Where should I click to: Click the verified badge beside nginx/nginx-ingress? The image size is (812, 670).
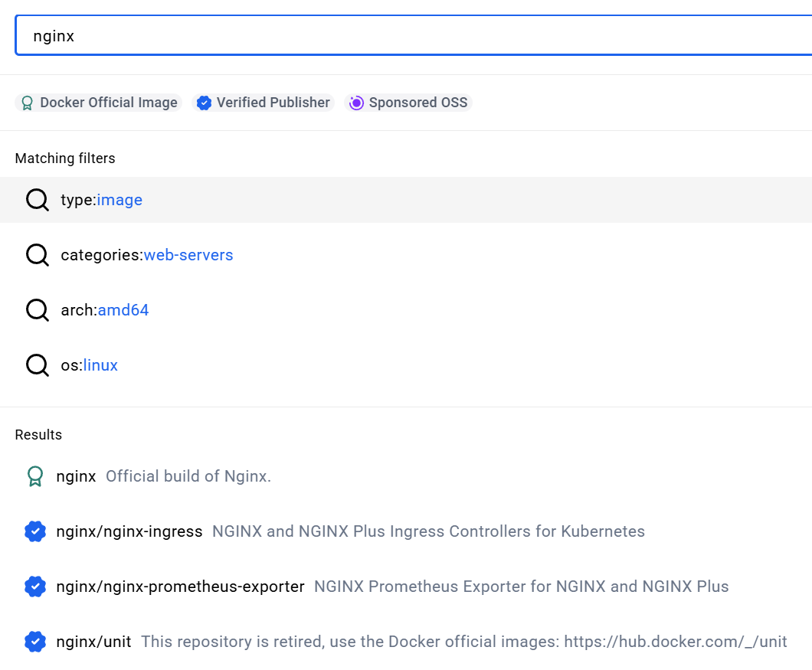35,531
